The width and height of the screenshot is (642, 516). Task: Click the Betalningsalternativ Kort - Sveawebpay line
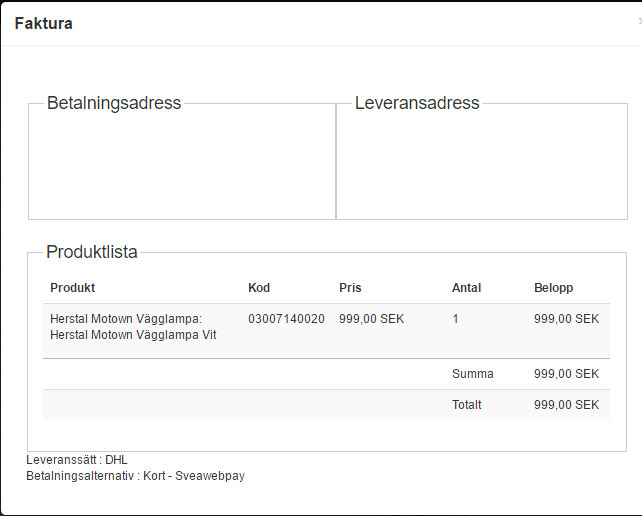(x=135, y=476)
